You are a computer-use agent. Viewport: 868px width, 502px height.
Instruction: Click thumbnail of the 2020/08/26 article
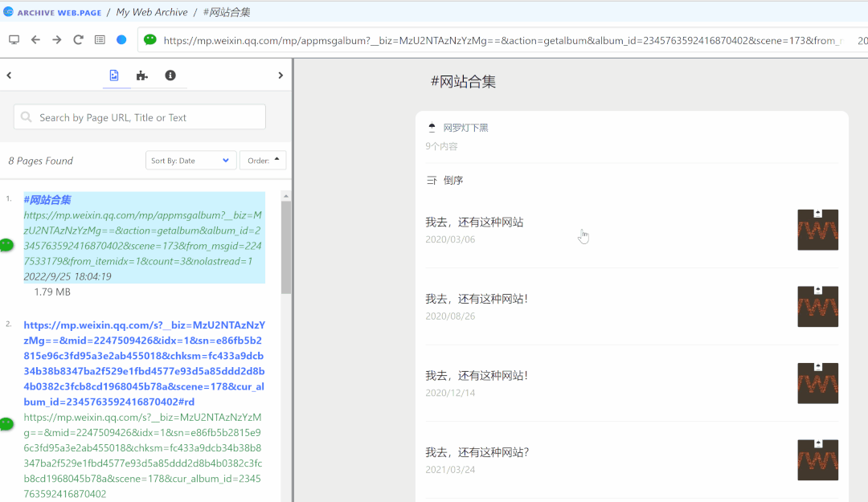pos(817,307)
